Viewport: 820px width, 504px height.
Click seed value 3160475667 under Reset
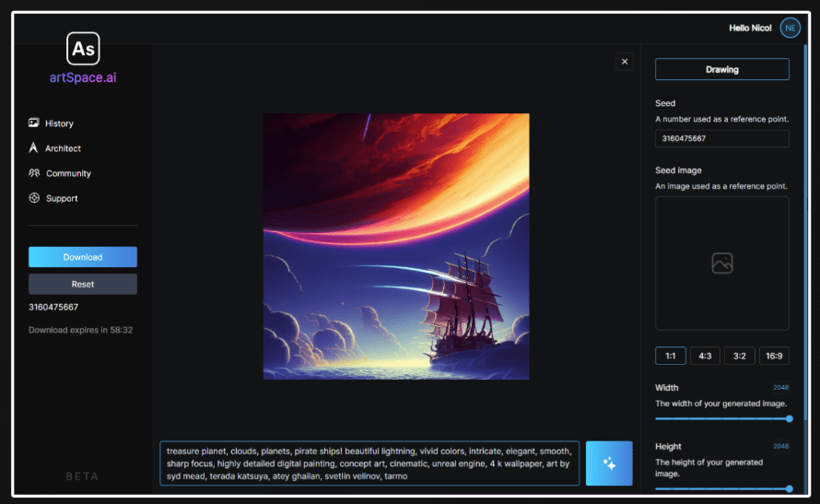click(53, 308)
